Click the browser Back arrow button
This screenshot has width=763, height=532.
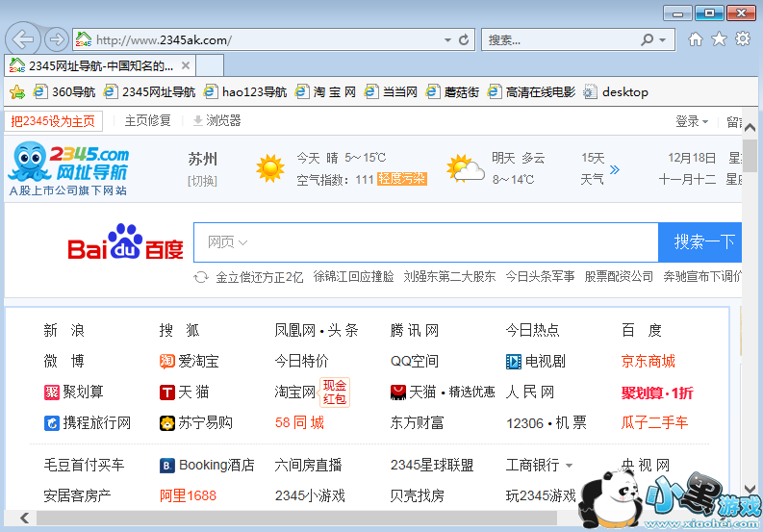[23, 39]
